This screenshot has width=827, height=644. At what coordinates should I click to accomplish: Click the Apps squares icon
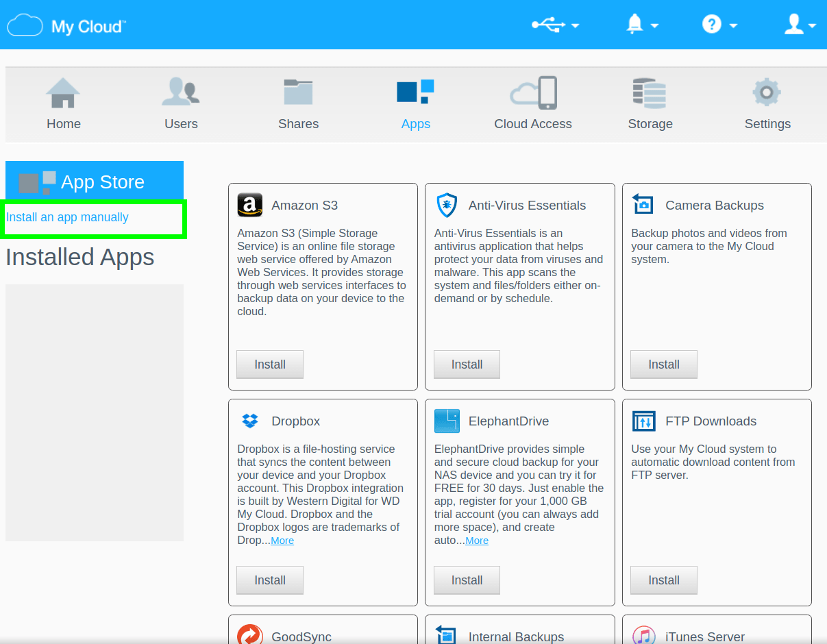pos(415,92)
